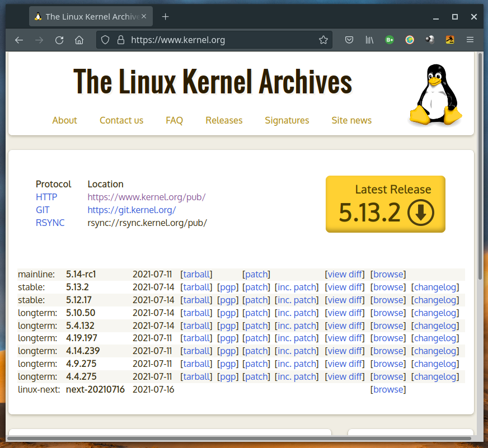
Task: Reload the current page
Action: click(x=60, y=40)
